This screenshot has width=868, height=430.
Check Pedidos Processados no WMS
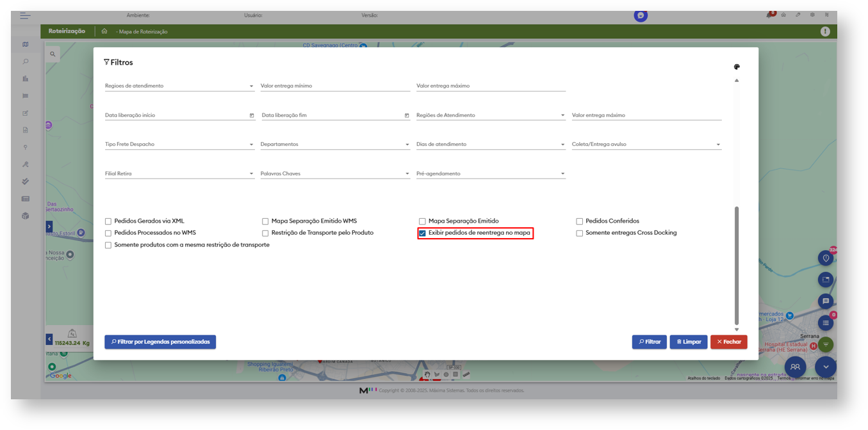point(108,233)
